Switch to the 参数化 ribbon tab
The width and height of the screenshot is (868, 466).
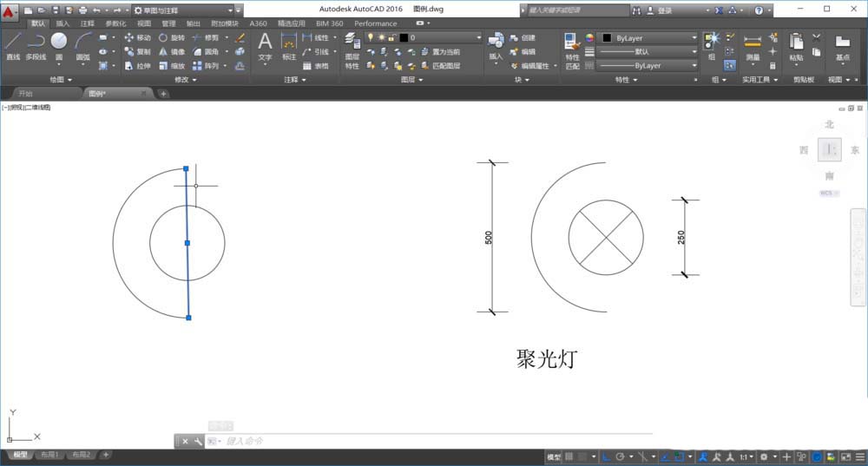coord(115,23)
